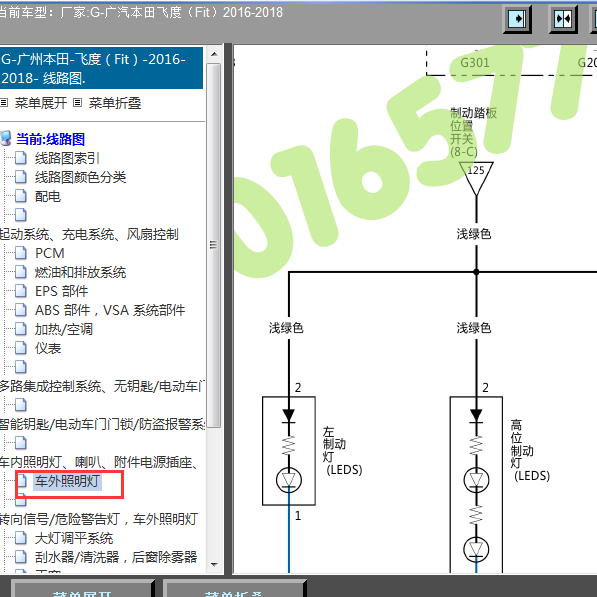Open the 线路图索引 tree item

point(67,158)
